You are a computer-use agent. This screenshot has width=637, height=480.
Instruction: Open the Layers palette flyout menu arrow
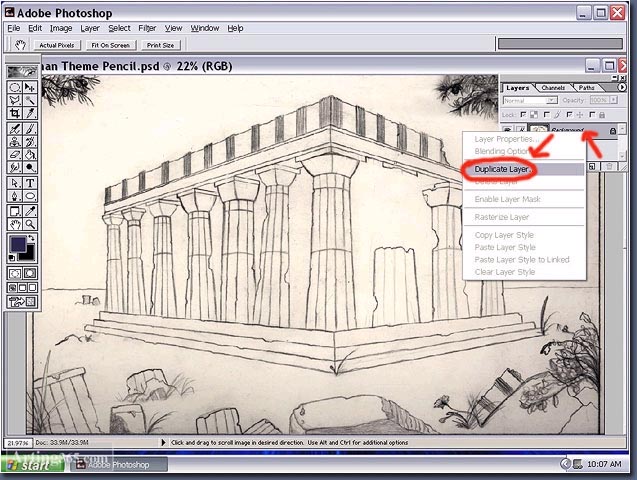tap(621, 87)
